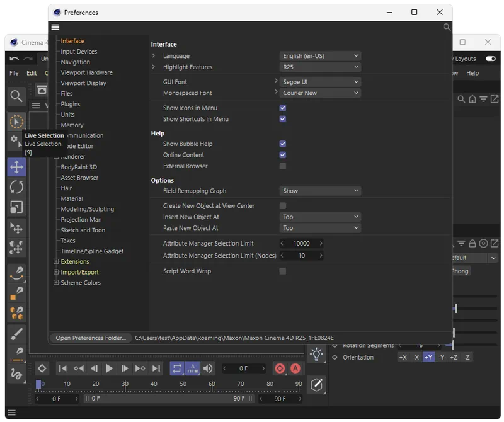This screenshot has height=422, width=504.
Task: Open the Help menu in Cinema window
Action: click(x=472, y=73)
